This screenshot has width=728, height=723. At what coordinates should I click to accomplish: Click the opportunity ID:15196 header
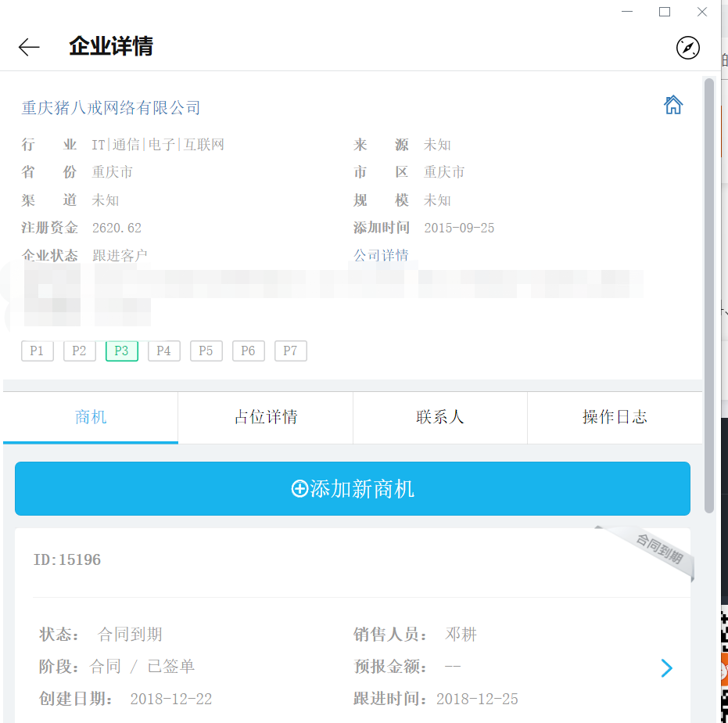(x=67, y=560)
